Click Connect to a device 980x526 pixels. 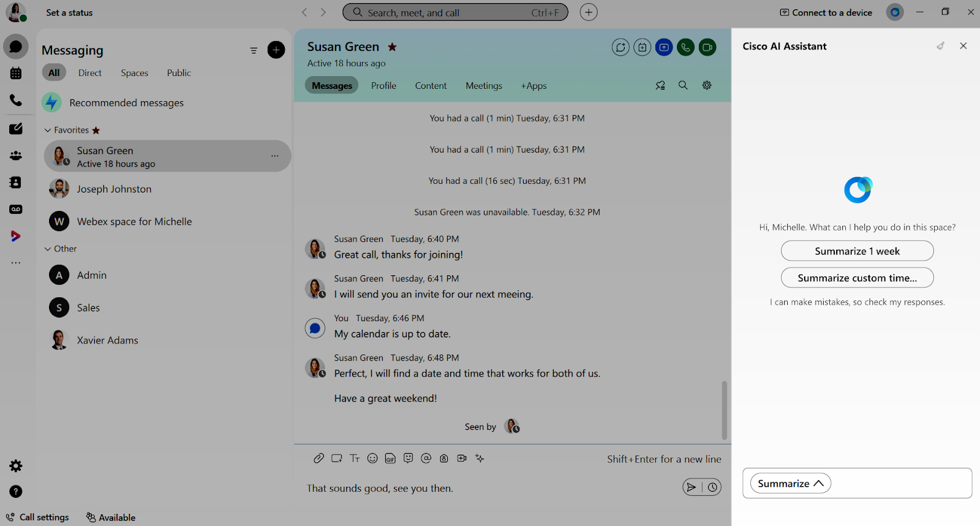pyautogui.click(x=826, y=12)
